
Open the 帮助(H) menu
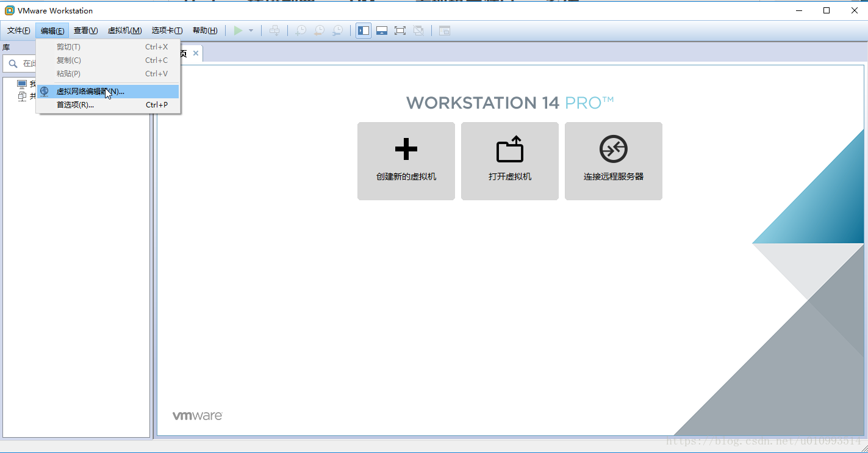coord(205,31)
